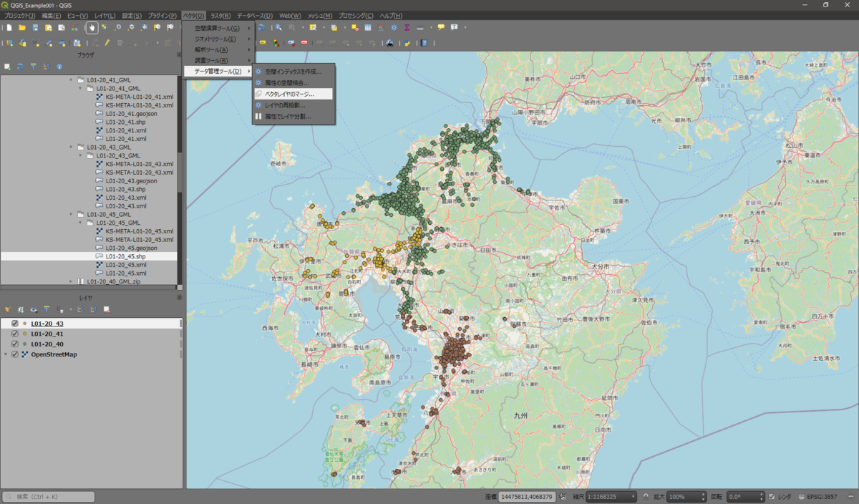
Task: Open project using the folder icon
Action: pyautogui.click(x=22, y=27)
